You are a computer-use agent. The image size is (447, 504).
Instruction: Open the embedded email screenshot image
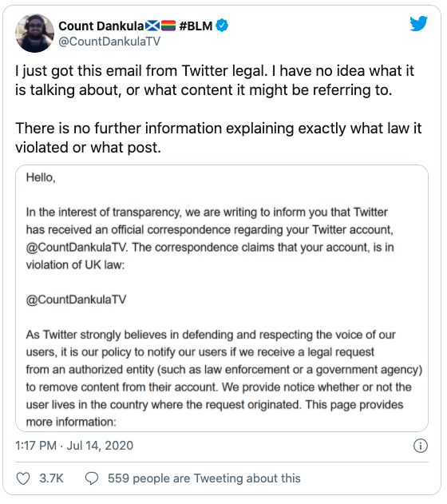222,298
